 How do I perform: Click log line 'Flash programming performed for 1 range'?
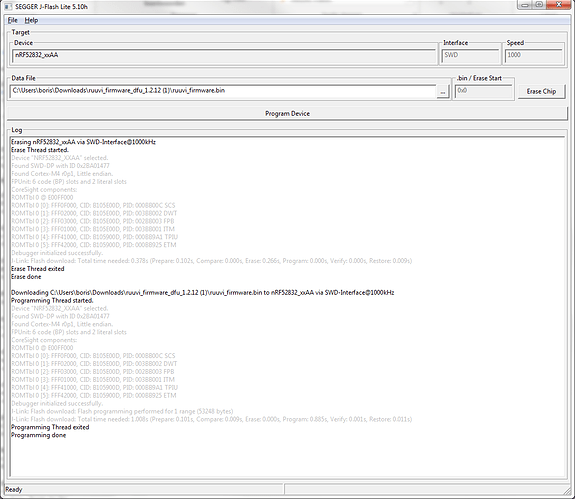coord(122,411)
